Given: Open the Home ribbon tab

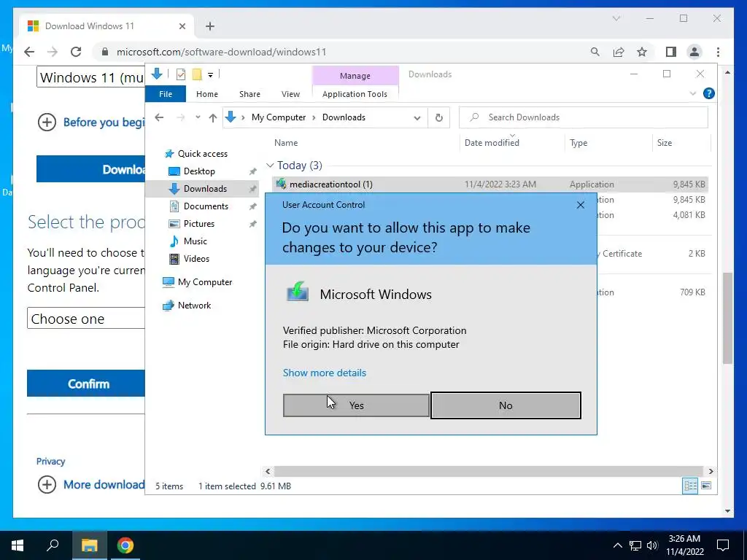Looking at the screenshot, I should [x=206, y=94].
